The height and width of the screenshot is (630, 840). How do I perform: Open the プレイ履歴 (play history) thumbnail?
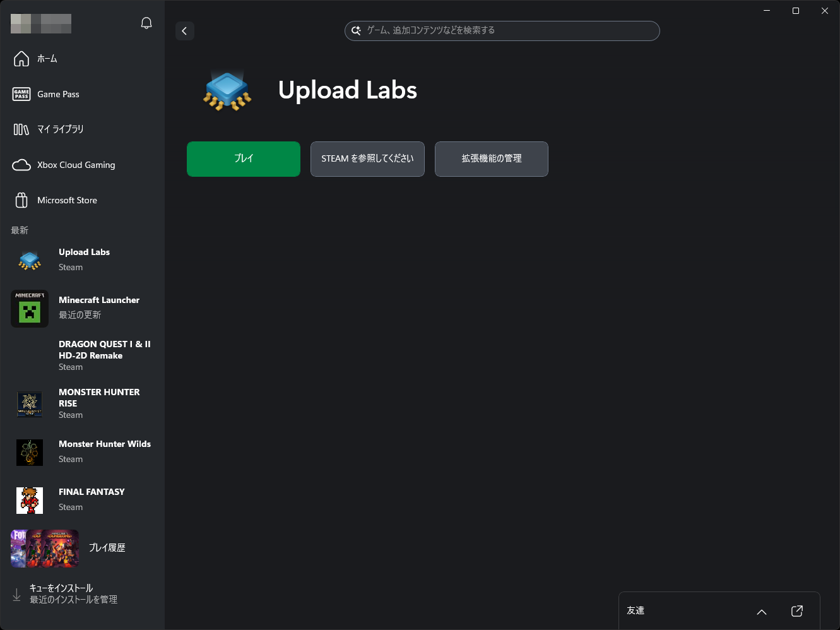pyautogui.click(x=44, y=548)
